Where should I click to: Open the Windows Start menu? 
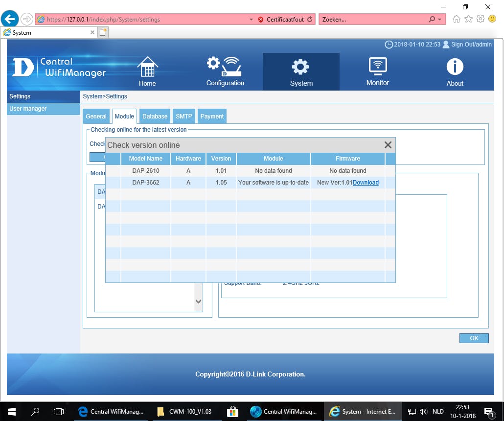[12, 411]
